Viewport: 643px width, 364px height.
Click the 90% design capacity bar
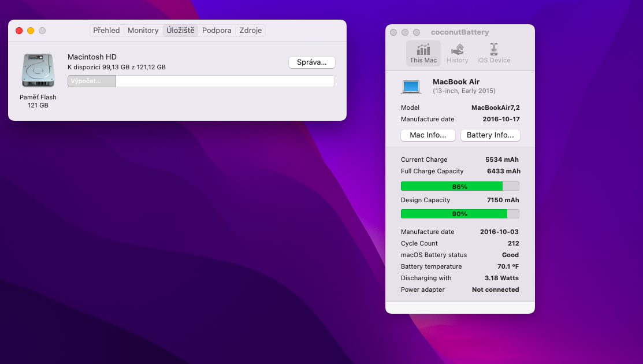[x=460, y=214]
